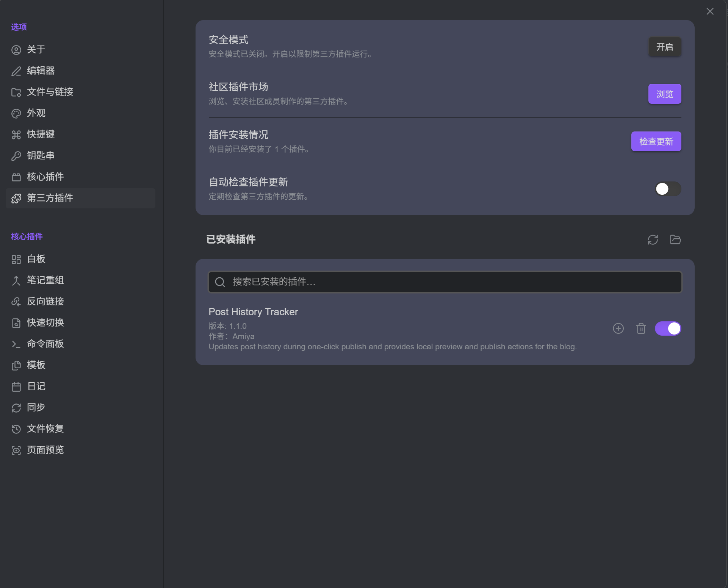Open the 钥匙串 settings page
The height and width of the screenshot is (588, 728).
coord(80,156)
